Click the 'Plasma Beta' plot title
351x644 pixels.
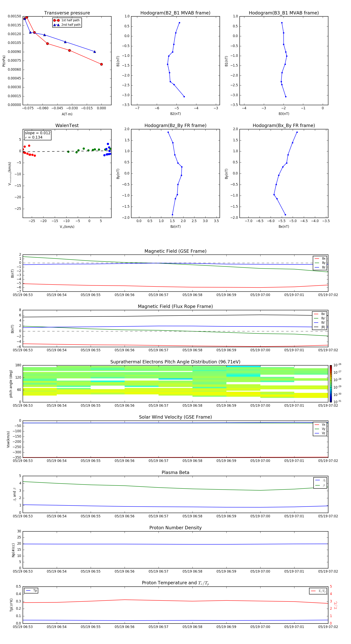[x=175, y=472]
